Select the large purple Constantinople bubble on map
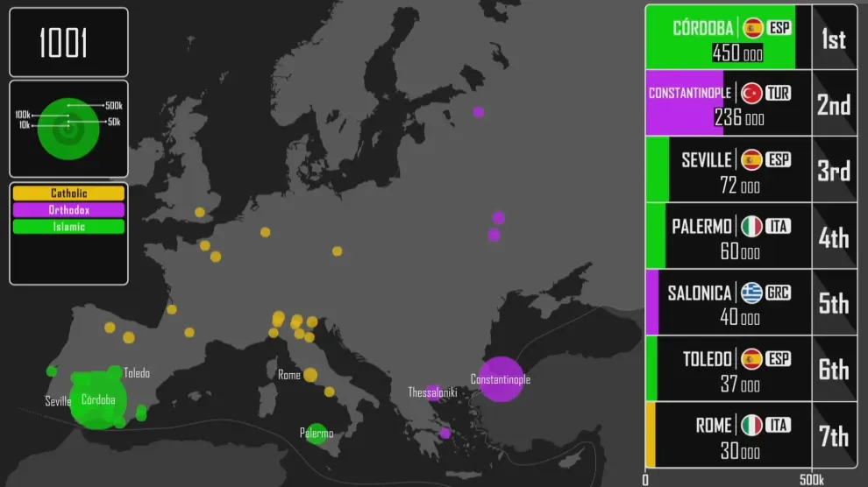 500,379
